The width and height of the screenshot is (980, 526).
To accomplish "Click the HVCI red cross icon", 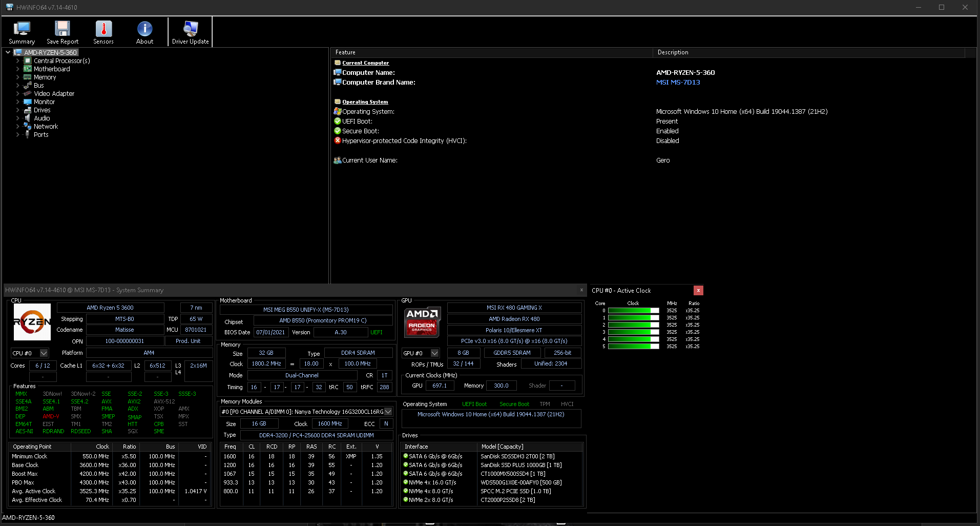I will 338,140.
